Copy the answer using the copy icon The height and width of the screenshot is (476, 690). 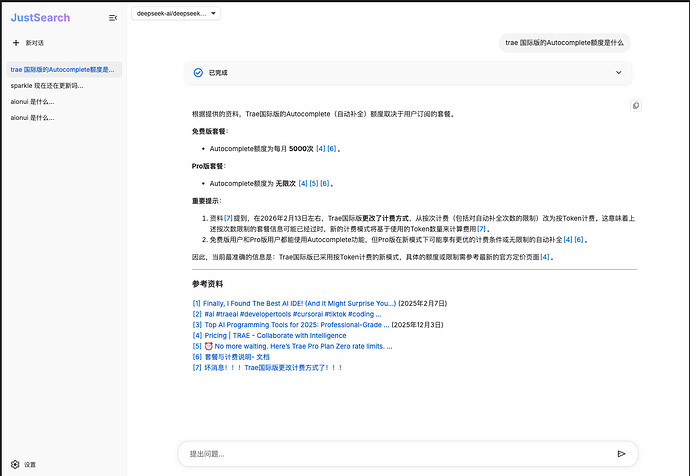pyautogui.click(x=636, y=106)
